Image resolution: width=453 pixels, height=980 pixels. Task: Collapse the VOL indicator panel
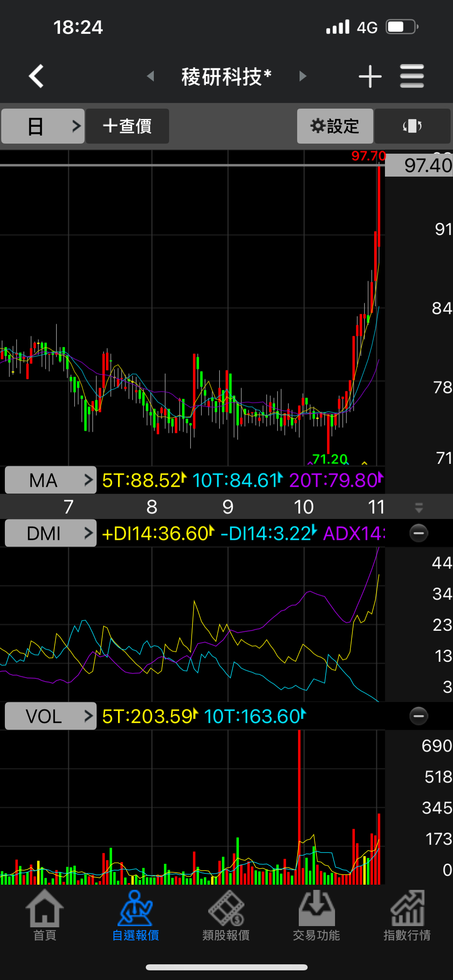point(418,716)
